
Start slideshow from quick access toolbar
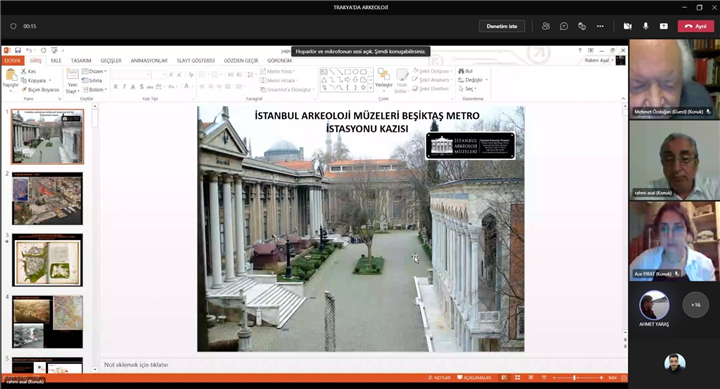pos(54,50)
